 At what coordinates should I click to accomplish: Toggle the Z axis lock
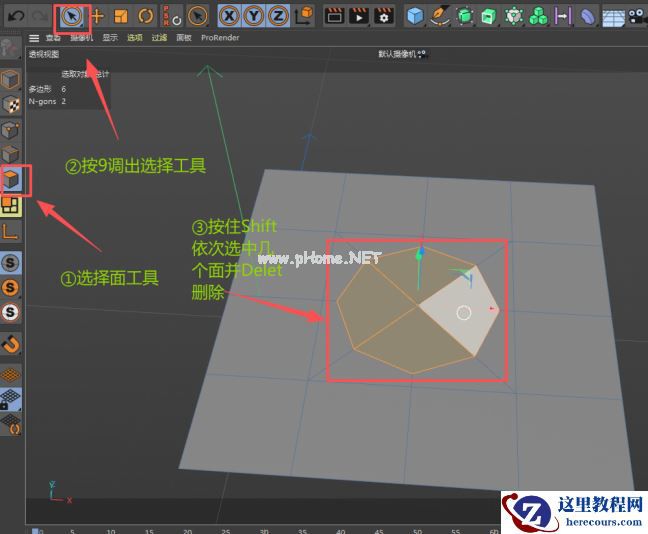tap(276, 16)
